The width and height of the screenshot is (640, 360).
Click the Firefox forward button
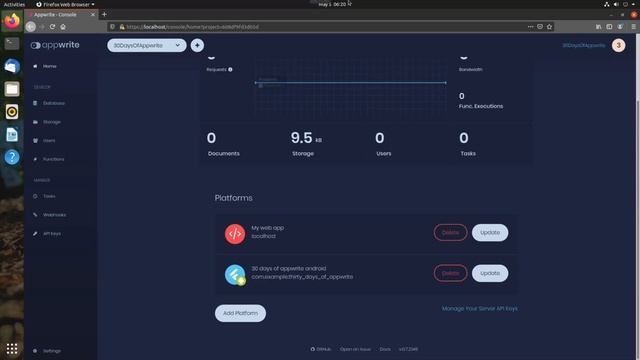(x=42, y=27)
